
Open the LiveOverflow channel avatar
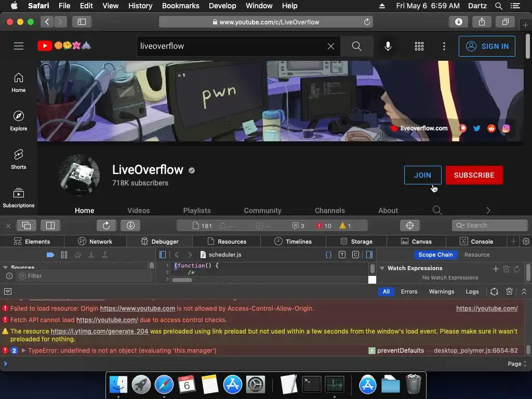point(79,175)
